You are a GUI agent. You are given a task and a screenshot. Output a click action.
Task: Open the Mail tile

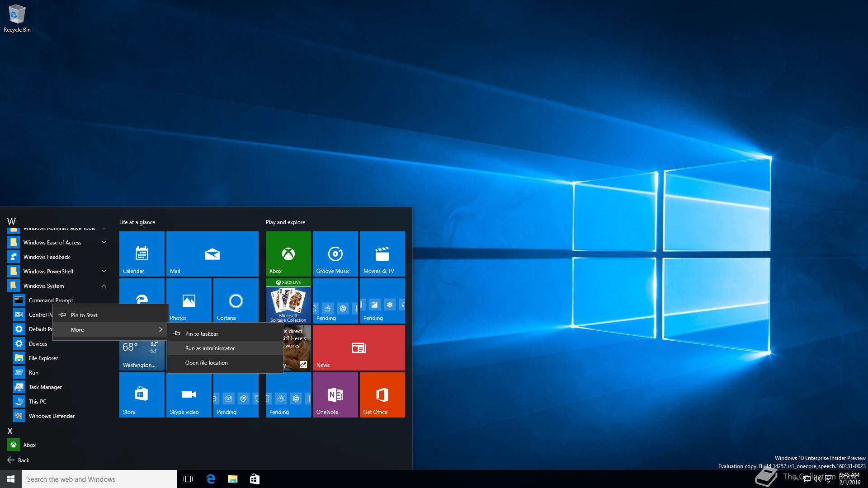(212, 253)
